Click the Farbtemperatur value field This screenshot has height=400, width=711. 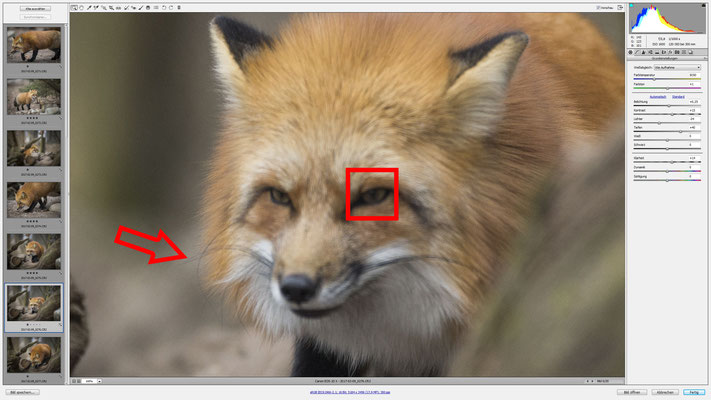[695, 75]
